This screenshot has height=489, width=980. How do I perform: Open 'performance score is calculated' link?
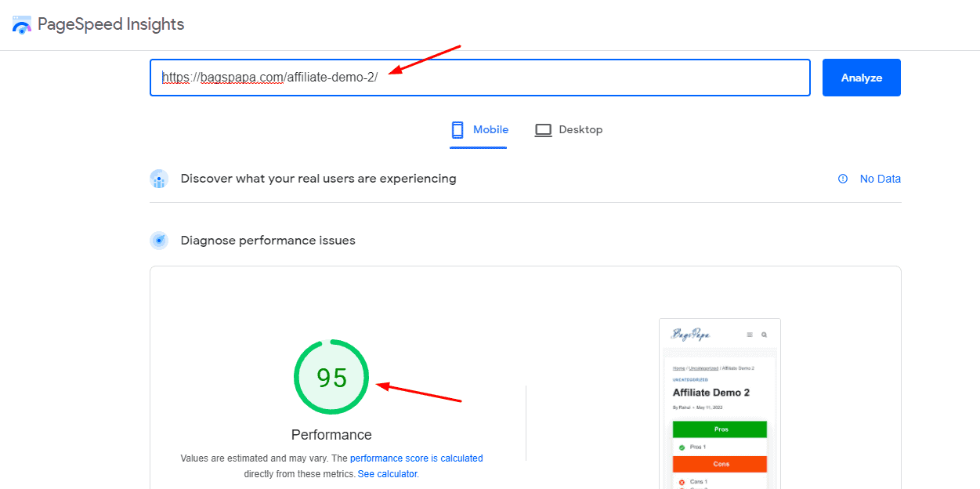(x=416, y=458)
